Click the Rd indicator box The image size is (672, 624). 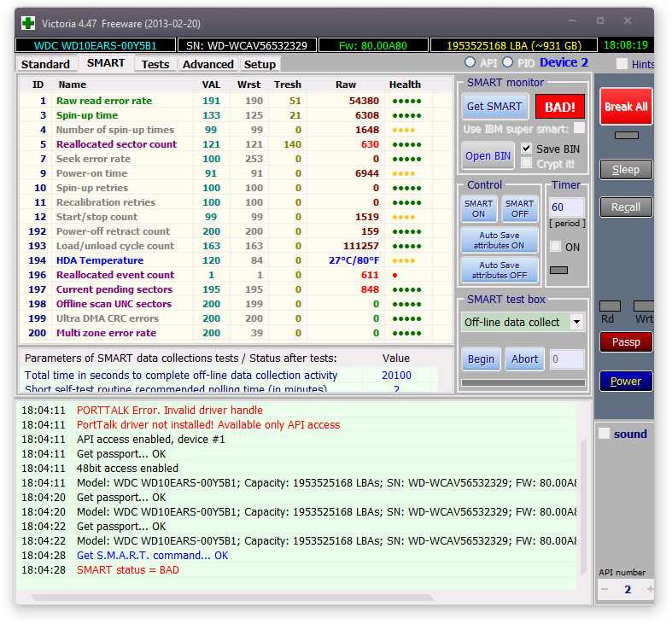(x=610, y=306)
